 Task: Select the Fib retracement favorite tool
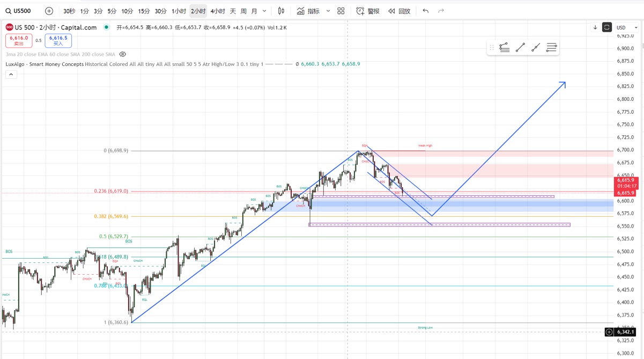point(505,48)
